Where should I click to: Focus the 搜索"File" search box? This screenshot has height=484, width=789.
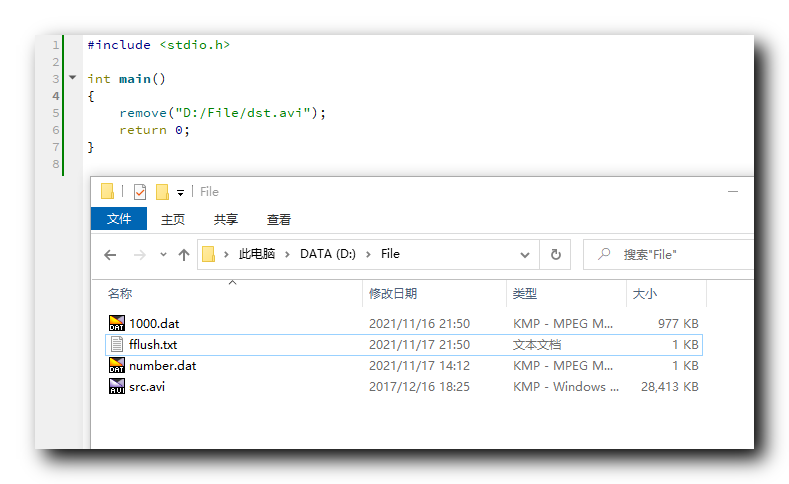point(669,255)
